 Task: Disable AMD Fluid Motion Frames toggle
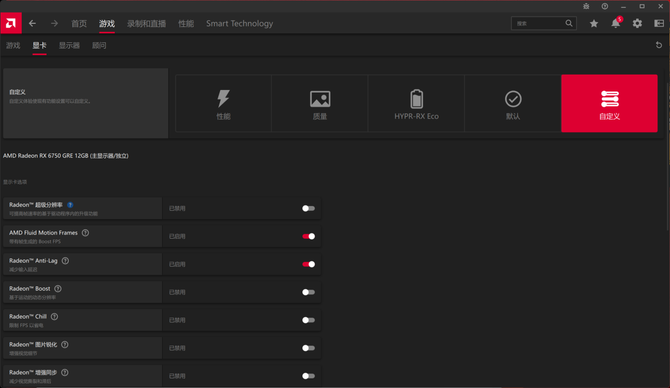(308, 236)
